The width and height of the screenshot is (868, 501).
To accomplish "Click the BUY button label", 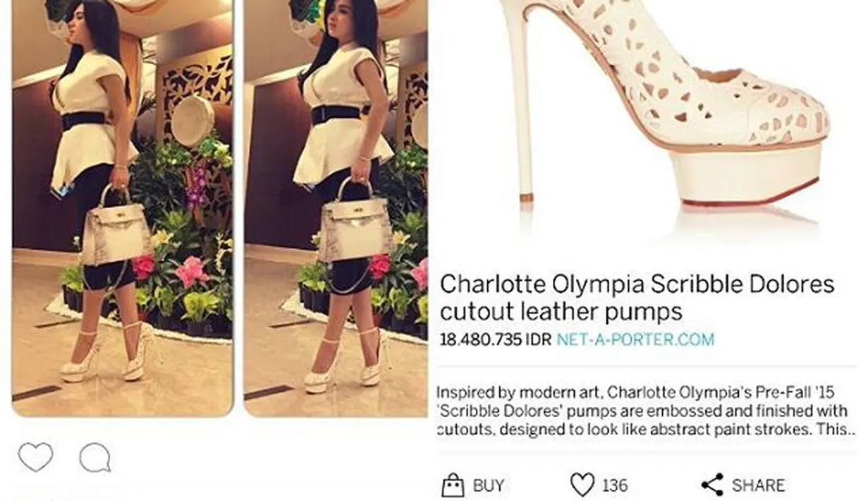I will point(489,485).
